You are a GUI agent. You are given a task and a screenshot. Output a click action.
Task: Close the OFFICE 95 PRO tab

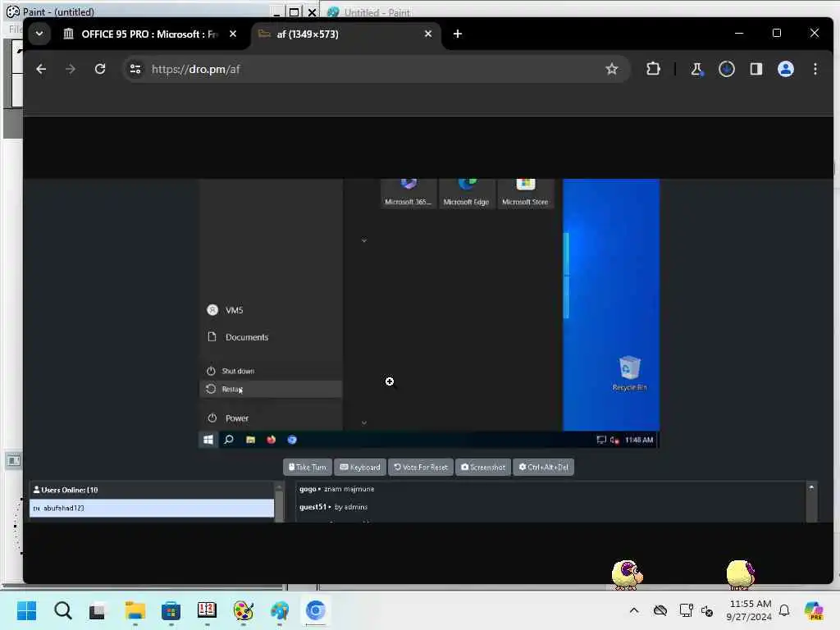click(233, 34)
